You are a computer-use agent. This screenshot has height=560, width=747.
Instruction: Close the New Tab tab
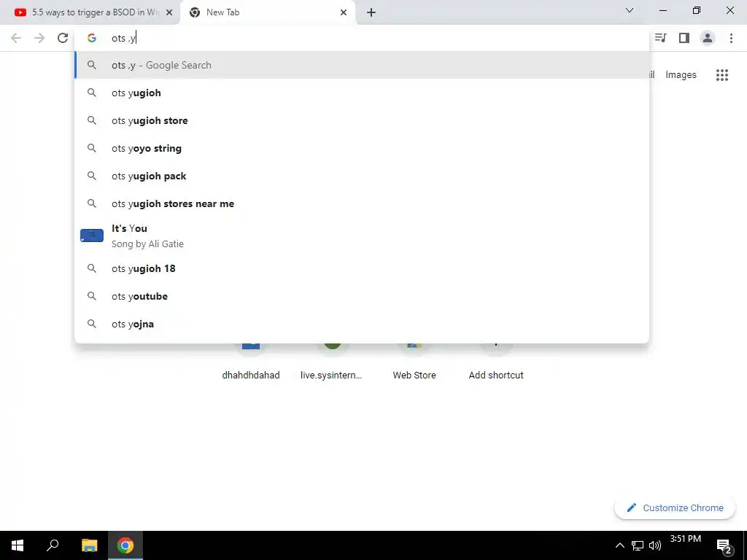coord(344,12)
